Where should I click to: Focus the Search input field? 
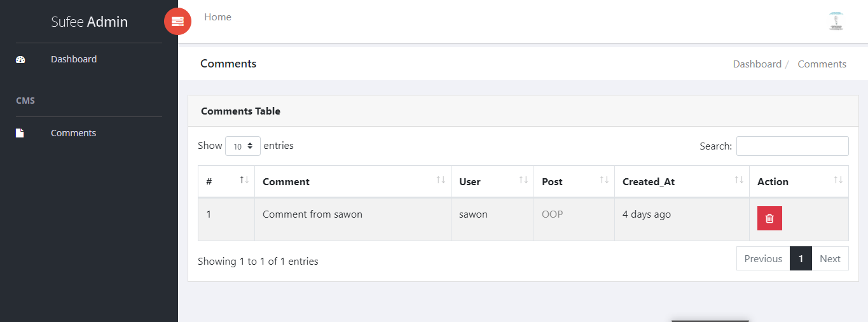pos(792,146)
